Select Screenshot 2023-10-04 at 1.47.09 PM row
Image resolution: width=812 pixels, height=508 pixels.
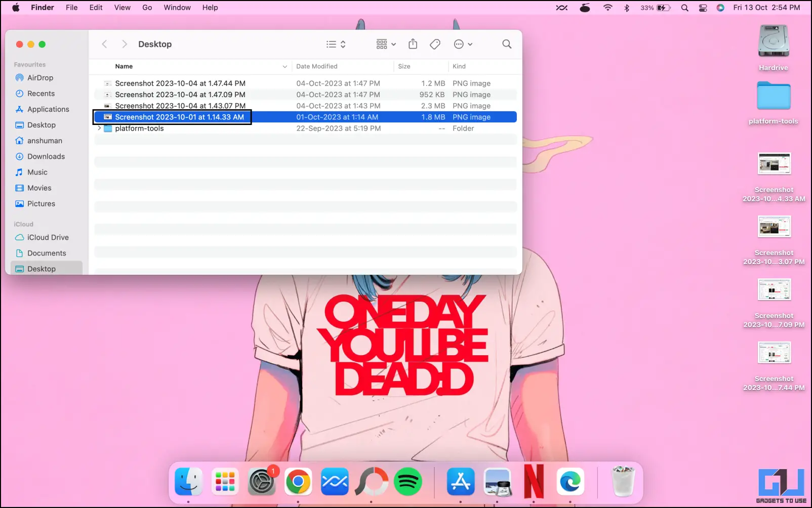[305, 95]
